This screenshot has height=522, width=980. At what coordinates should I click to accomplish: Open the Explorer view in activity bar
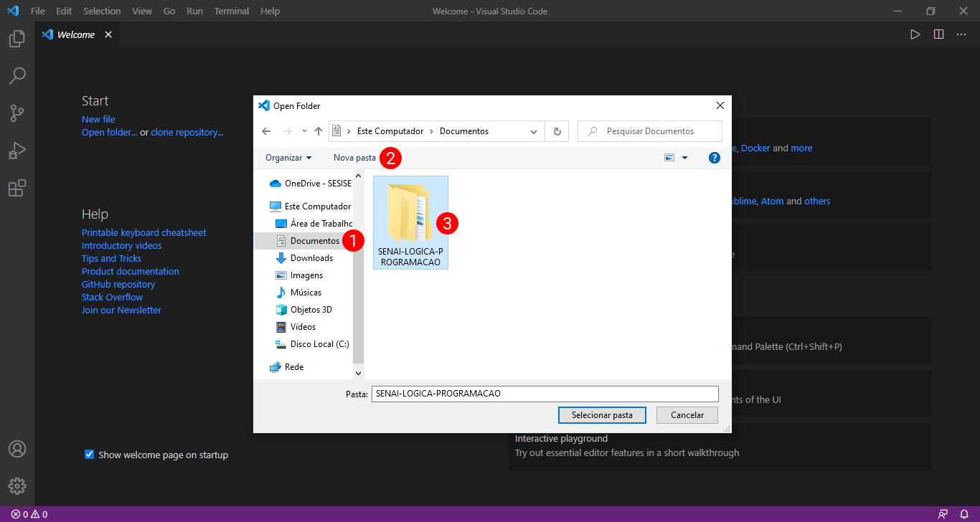point(17,39)
